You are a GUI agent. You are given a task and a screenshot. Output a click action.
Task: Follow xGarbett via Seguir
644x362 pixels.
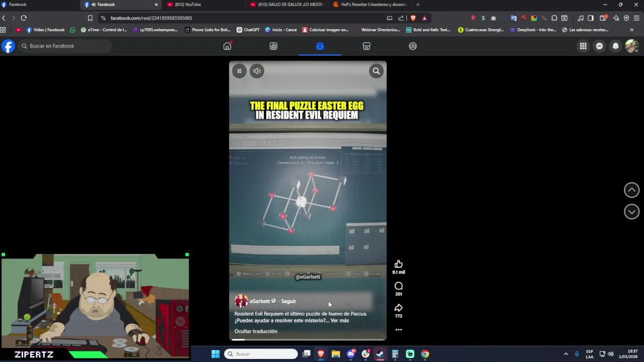[x=288, y=301]
